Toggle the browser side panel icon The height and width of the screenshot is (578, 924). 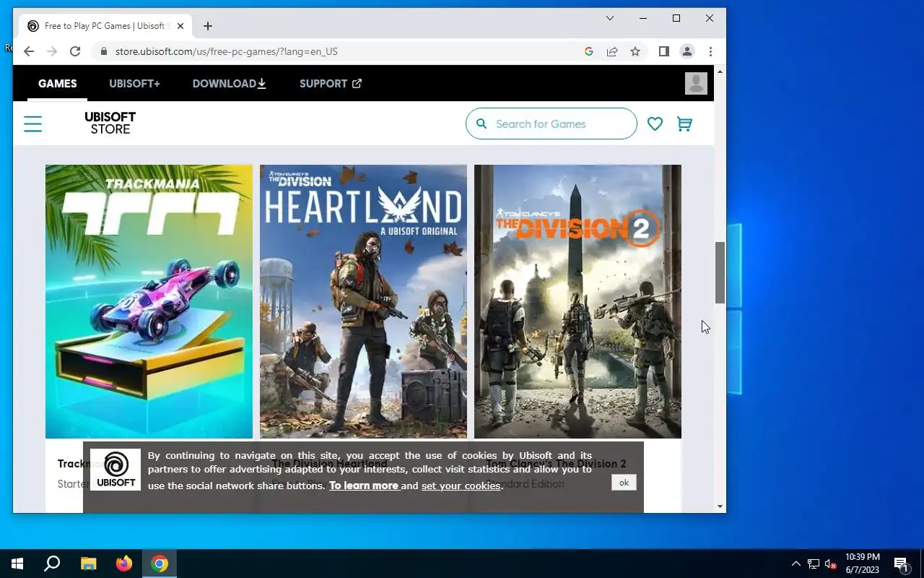tap(664, 51)
